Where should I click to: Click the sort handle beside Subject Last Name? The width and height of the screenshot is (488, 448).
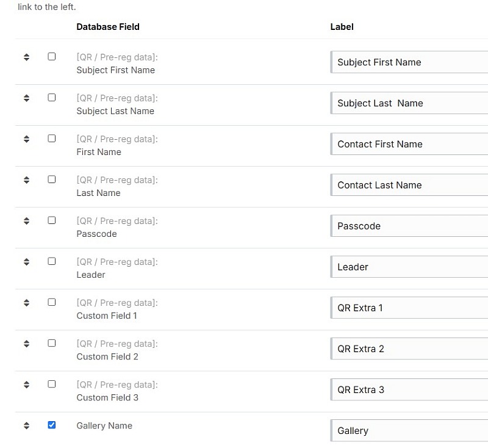tap(26, 98)
